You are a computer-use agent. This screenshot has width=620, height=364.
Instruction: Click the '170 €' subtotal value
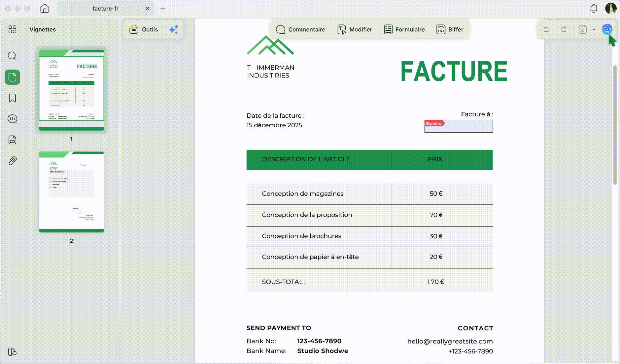click(x=435, y=282)
